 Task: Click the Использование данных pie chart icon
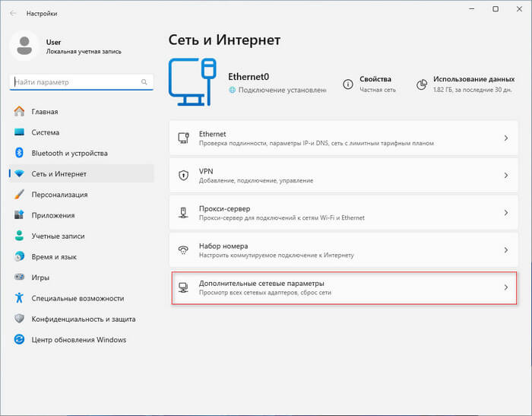(421, 84)
